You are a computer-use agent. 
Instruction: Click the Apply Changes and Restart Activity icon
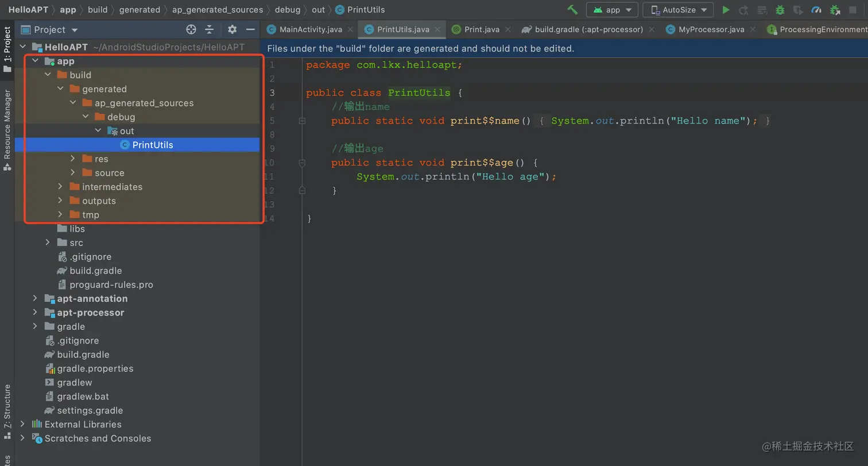coord(743,10)
